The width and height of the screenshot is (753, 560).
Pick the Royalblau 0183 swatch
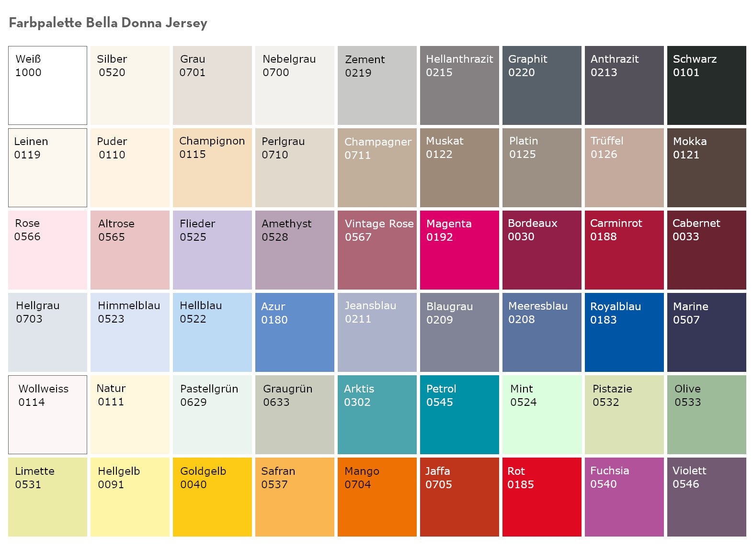(x=624, y=332)
